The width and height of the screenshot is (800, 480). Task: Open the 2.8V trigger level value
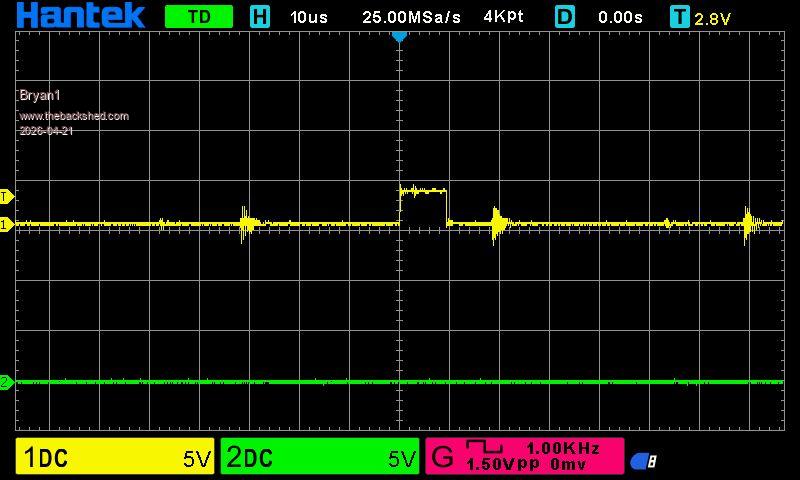pyautogui.click(x=713, y=18)
